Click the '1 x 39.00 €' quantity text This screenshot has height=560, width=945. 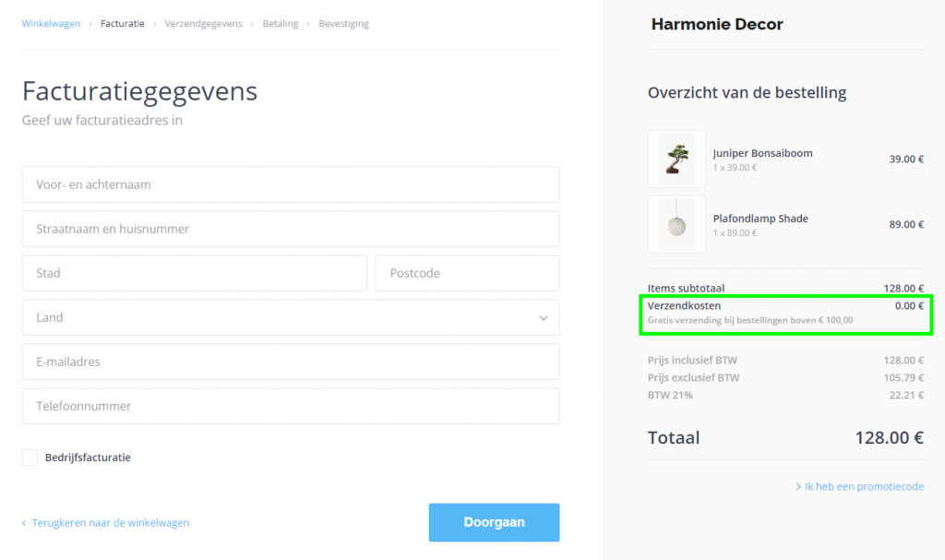pos(735,168)
